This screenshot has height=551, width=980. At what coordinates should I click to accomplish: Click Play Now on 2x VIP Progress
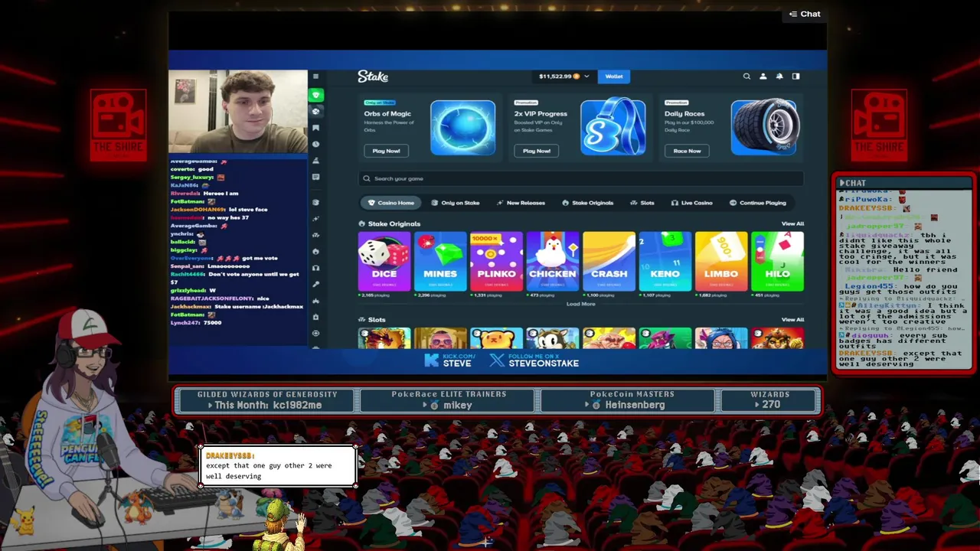537,151
